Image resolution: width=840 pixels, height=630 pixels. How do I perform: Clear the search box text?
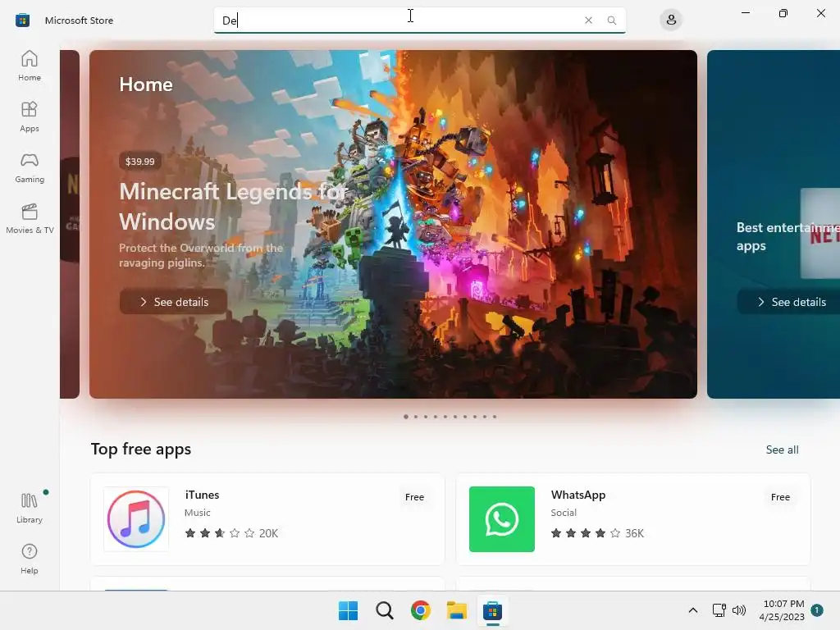tap(588, 21)
